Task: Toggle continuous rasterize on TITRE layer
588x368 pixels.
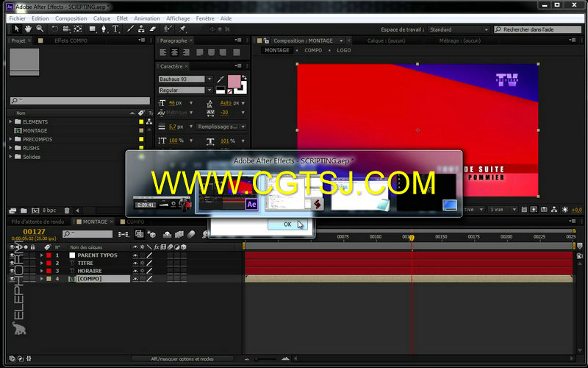Action: click(142, 263)
